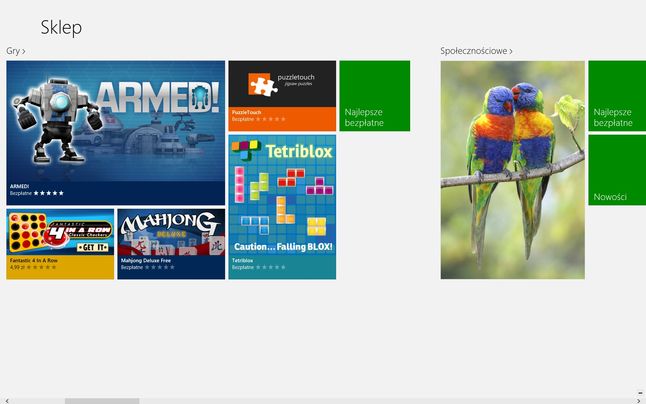Click the Fantastic 4 In A Row price 4,99 zł
This screenshot has height=404, width=646.
(17, 267)
